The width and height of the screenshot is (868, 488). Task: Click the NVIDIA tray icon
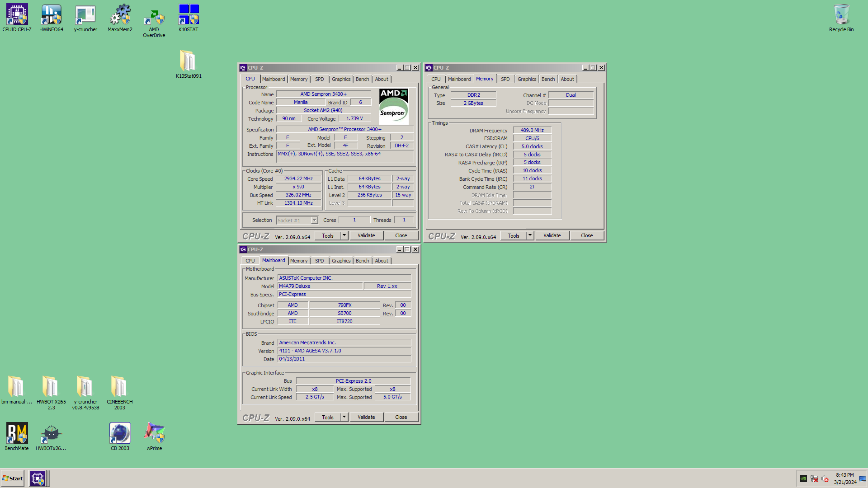coord(803,479)
